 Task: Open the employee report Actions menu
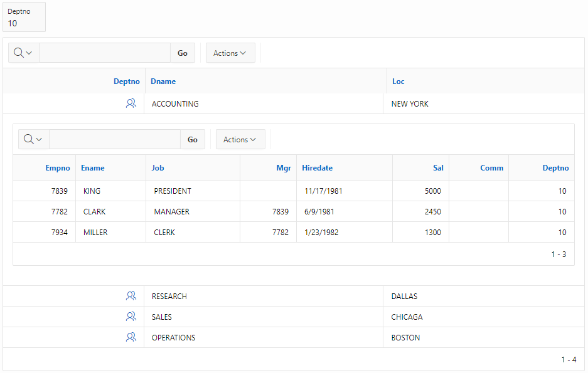pos(240,139)
